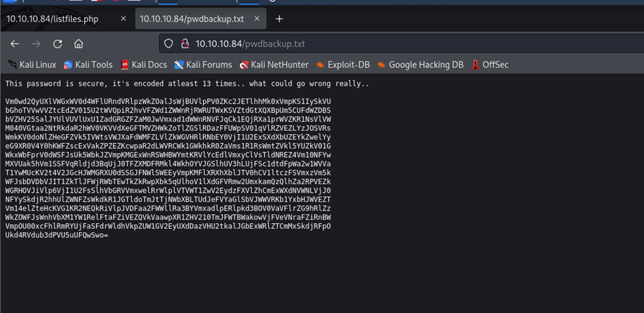Visit the Kali Forums bookmark
This screenshot has width=644, height=313.
pyautogui.click(x=203, y=64)
